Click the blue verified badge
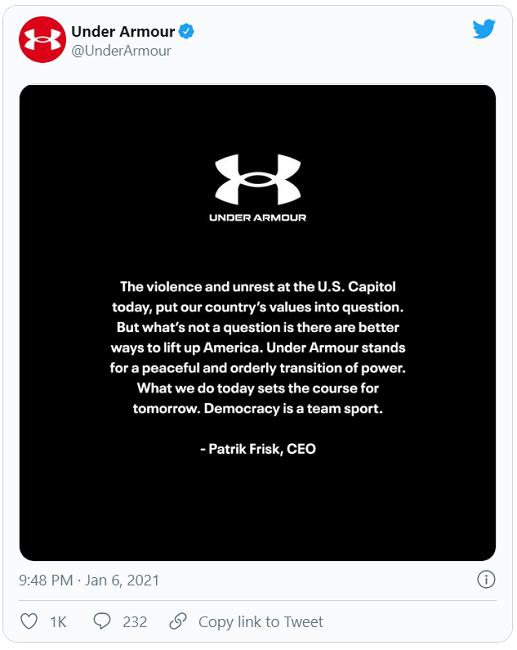 [187, 32]
